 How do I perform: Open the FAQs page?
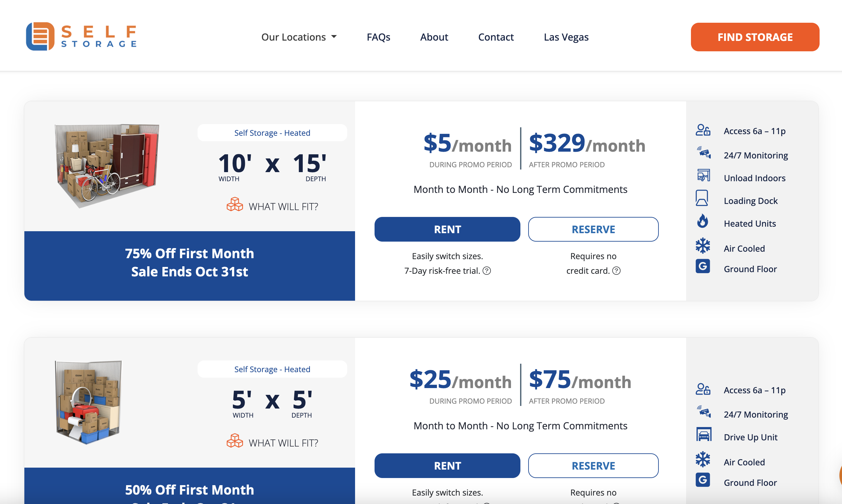click(x=378, y=37)
